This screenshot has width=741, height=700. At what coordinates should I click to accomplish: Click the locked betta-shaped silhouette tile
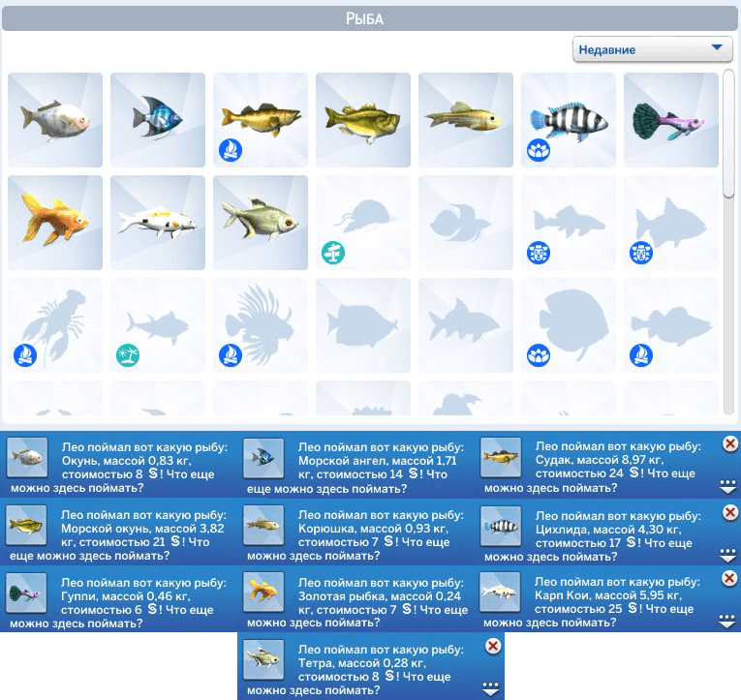pos(466,223)
